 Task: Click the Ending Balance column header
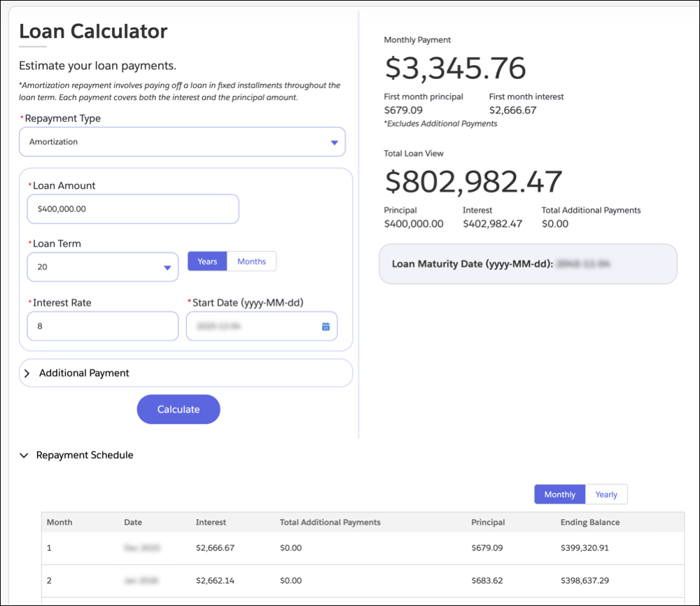pyautogui.click(x=589, y=522)
